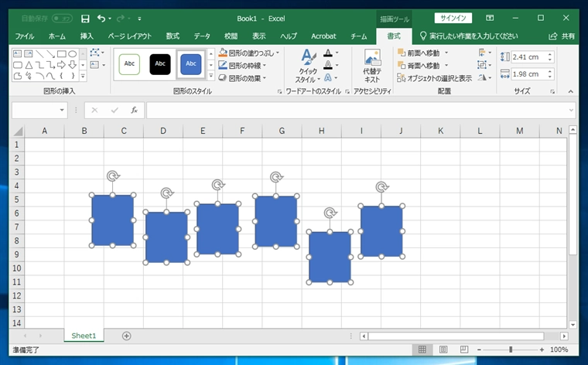Add a new sheet with plus icon

click(x=127, y=336)
